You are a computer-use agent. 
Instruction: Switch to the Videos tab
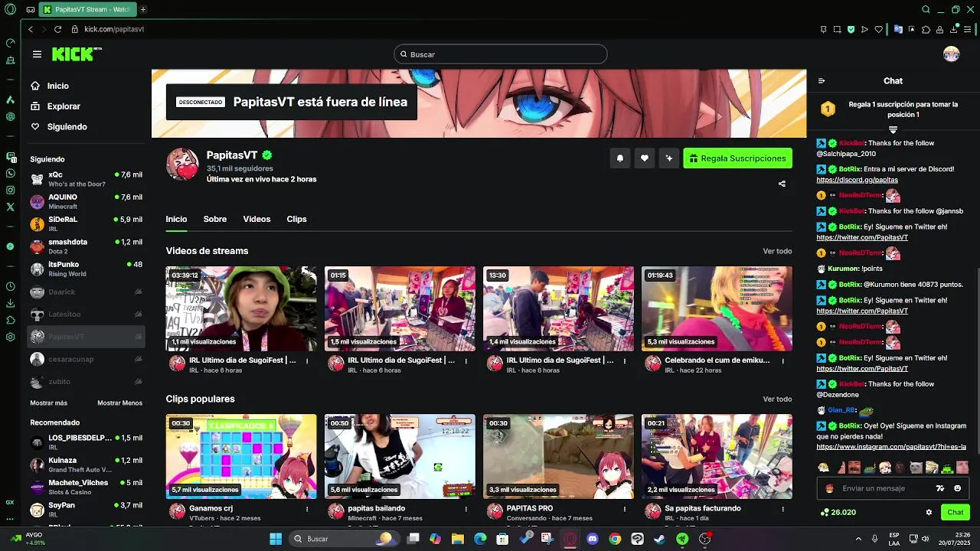(256, 219)
